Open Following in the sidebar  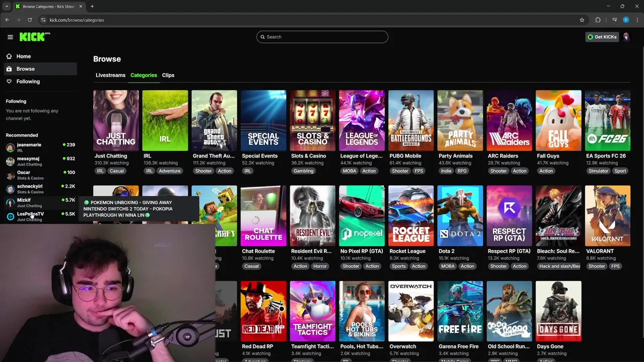click(x=40, y=81)
